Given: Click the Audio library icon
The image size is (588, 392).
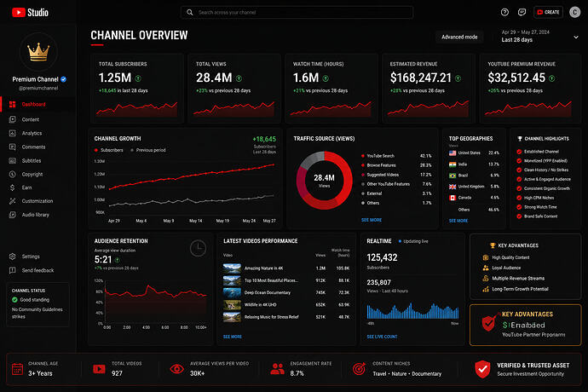Looking at the screenshot, I should point(13,215).
